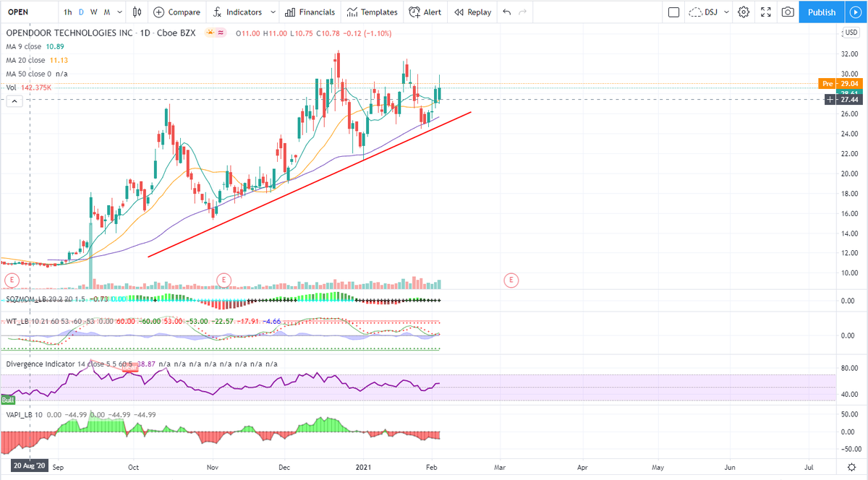Expand the Indicators favorites dropdown arrow

(273, 12)
